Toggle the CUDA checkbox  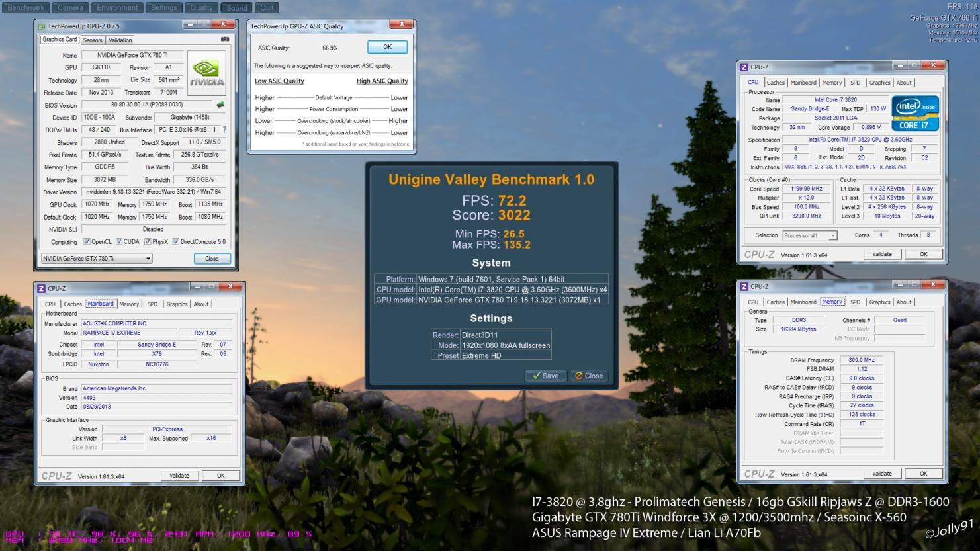[119, 241]
